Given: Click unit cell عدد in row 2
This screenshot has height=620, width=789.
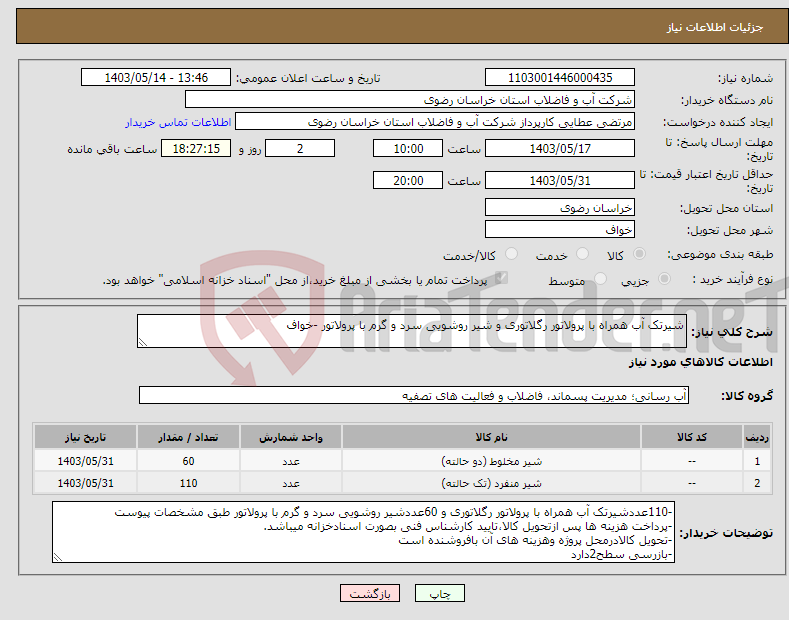Looking at the screenshot, I should coord(291,483).
